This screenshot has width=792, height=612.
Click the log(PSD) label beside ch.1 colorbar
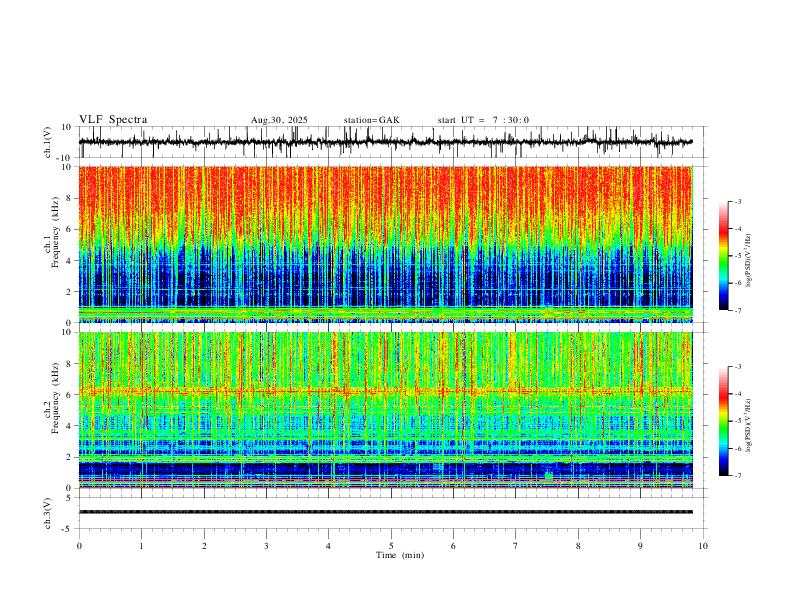click(x=748, y=261)
